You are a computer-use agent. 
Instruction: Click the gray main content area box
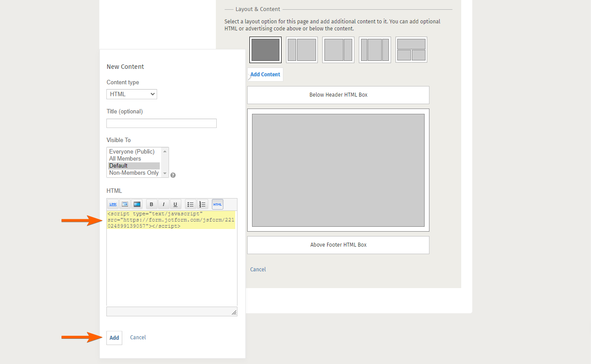(x=338, y=170)
